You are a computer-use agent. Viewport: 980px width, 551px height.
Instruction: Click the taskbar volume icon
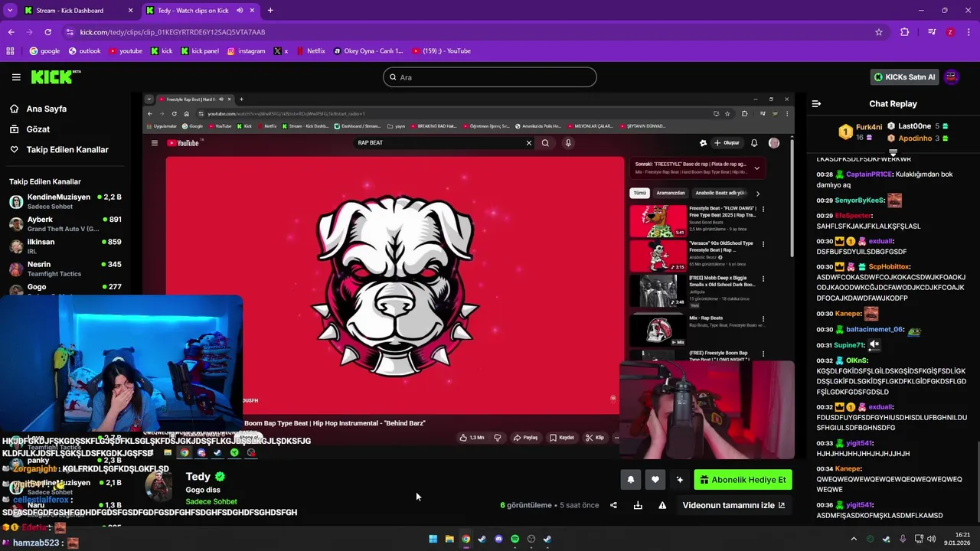pos(931,539)
